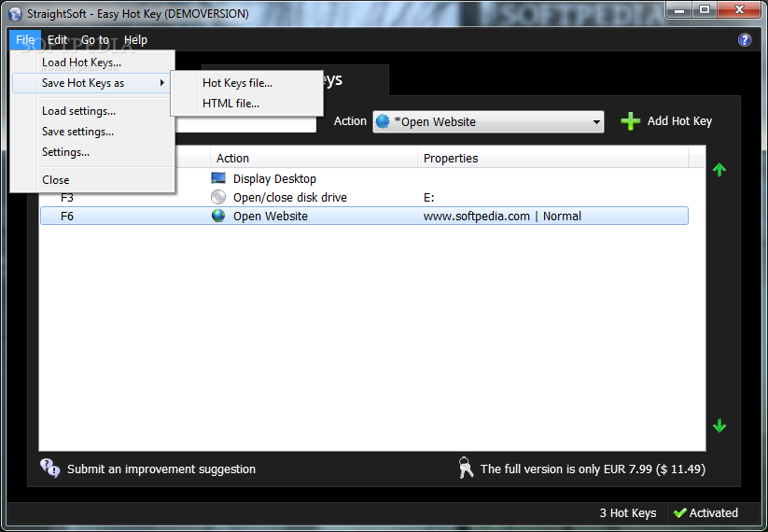Select Save Hot Keys as menu entry
Viewport: 768px width, 532px height.
[x=92, y=83]
